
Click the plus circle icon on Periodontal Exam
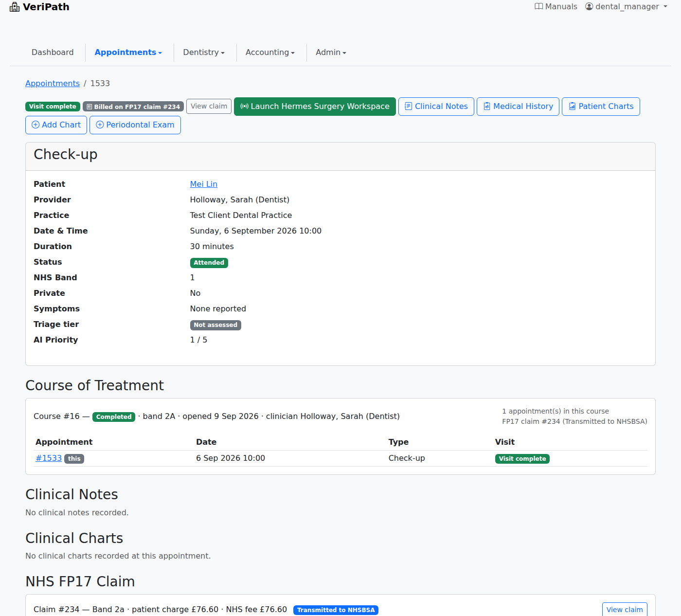[x=100, y=125]
